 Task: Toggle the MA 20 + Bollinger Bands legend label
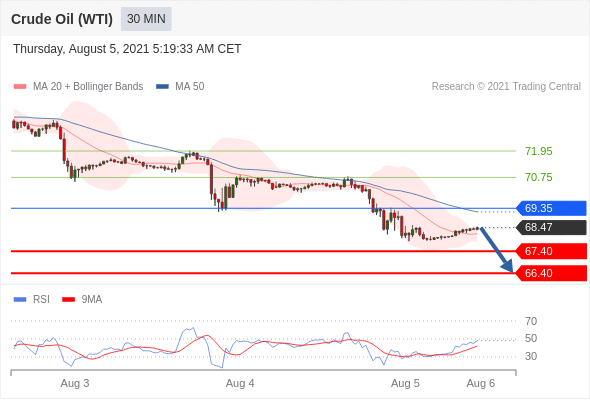88,87
